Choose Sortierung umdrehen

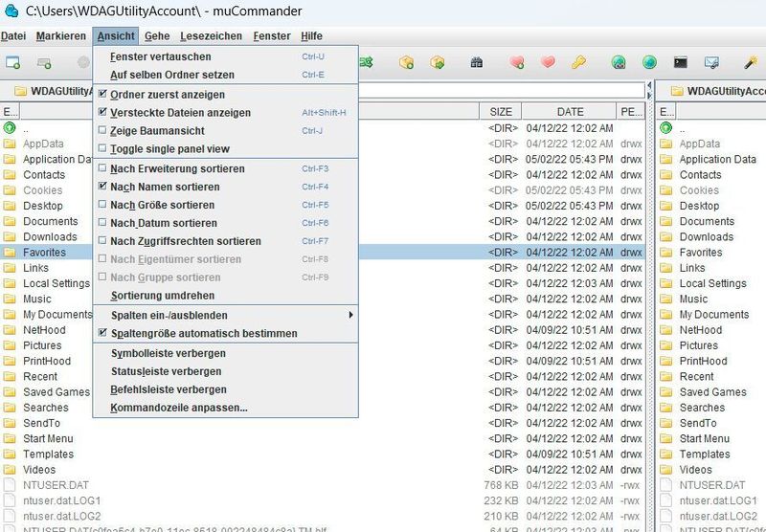(225, 295)
